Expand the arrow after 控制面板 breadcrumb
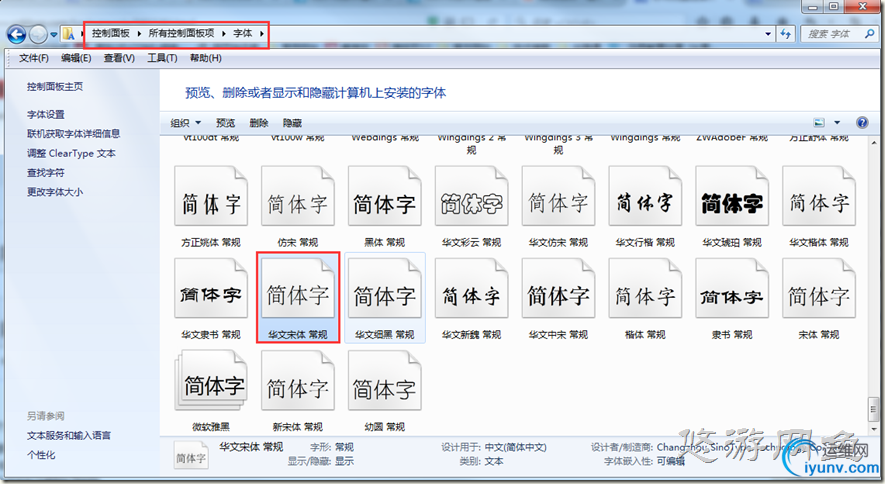 tap(139, 33)
